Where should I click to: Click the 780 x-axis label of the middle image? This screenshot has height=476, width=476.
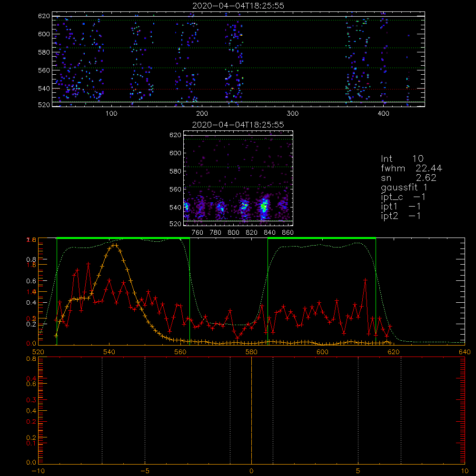(216, 233)
